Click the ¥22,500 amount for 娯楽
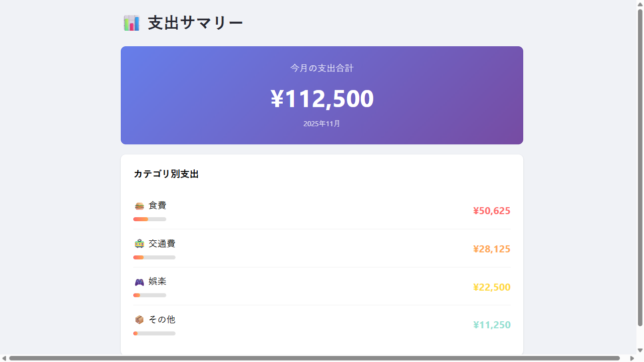This screenshot has width=644, height=362. point(492,287)
